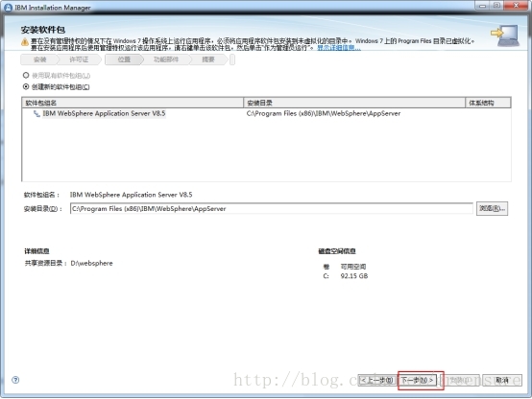Click the help question mark icon
This screenshot has height=399, width=532.
point(15,380)
